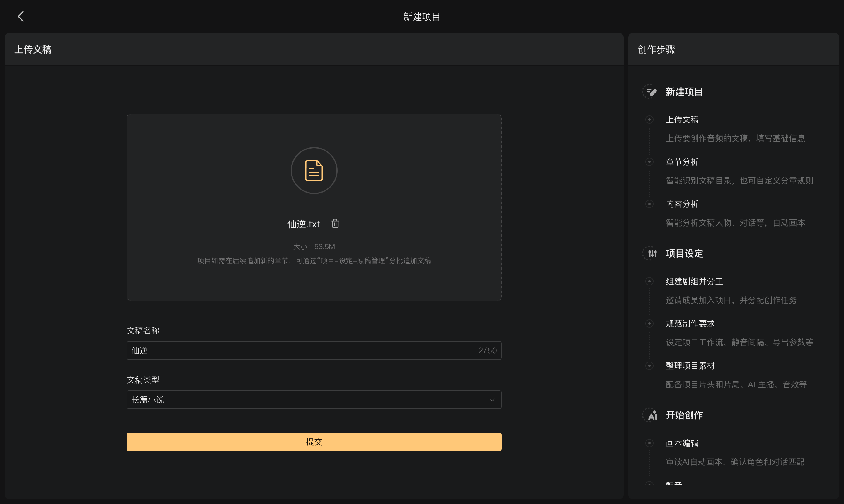844x504 pixels.
Task: Click the 项目设定 sliders icon
Action: point(650,253)
